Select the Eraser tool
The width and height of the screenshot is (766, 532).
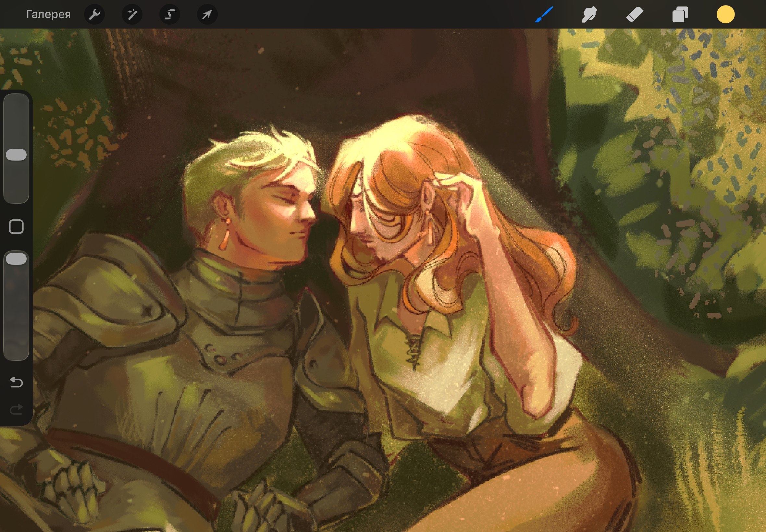pos(635,15)
